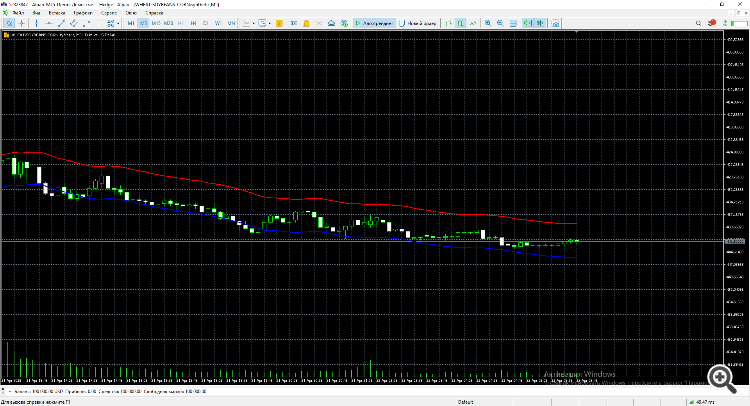Activate the crosshair tool
750x406 pixels.
coord(22,23)
